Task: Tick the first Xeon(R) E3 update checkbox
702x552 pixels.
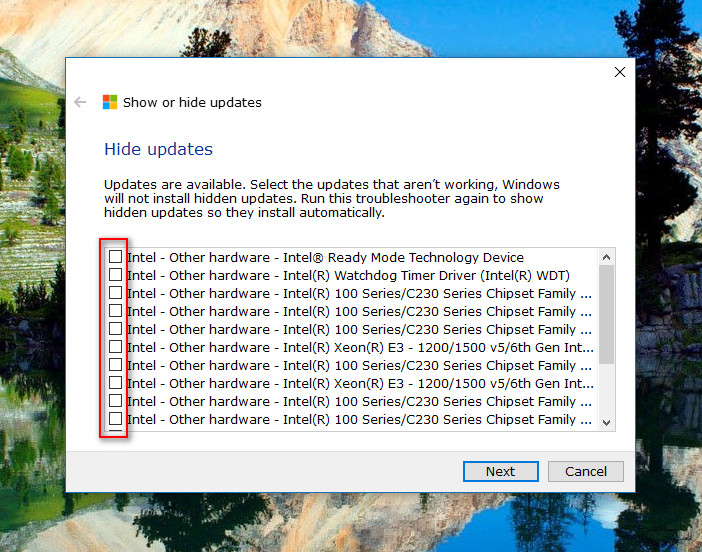Action: coord(116,347)
